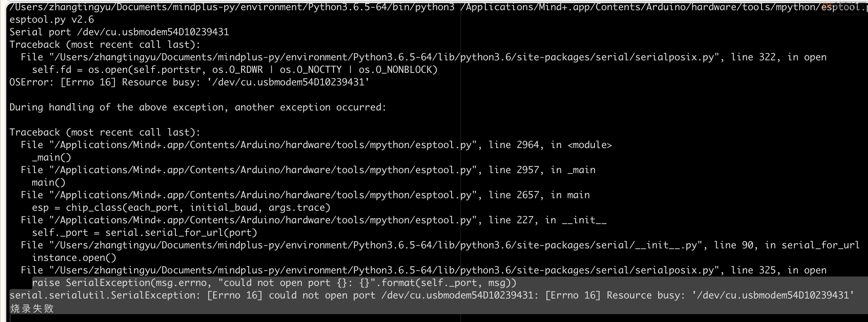Image resolution: width=868 pixels, height=322 pixels.
Task: Click the "self._port = serial.serial_for_url(port)" line
Action: [x=144, y=233]
